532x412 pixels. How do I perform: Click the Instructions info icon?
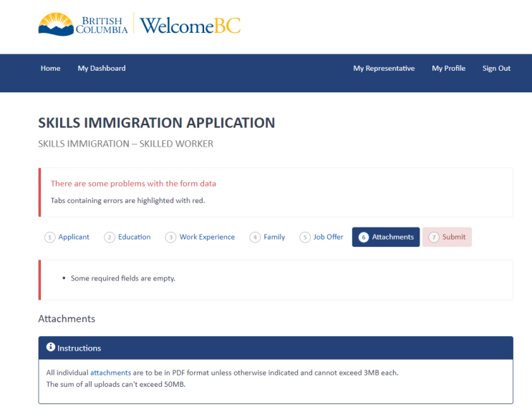[x=51, y=347]
